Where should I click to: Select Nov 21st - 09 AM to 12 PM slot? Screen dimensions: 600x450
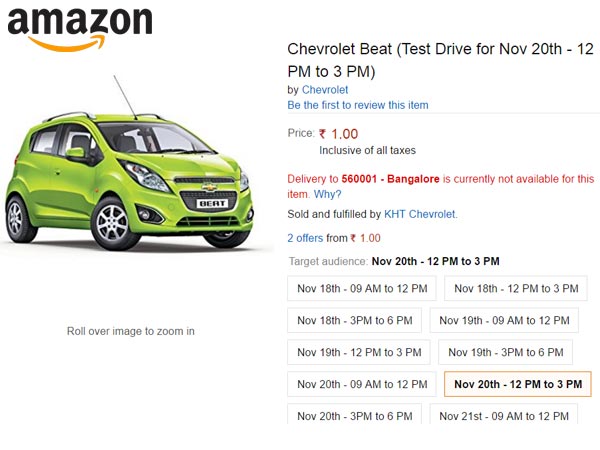505,415
